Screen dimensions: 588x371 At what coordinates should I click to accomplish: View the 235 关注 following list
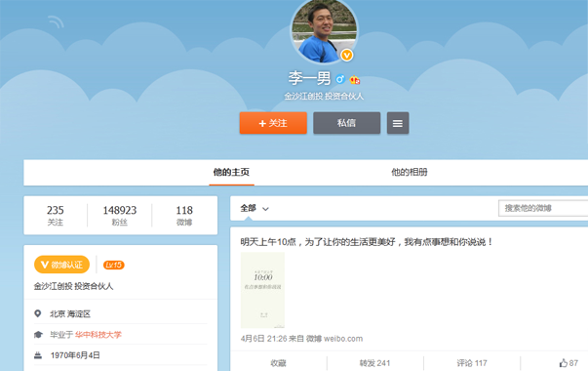(56, 215)
